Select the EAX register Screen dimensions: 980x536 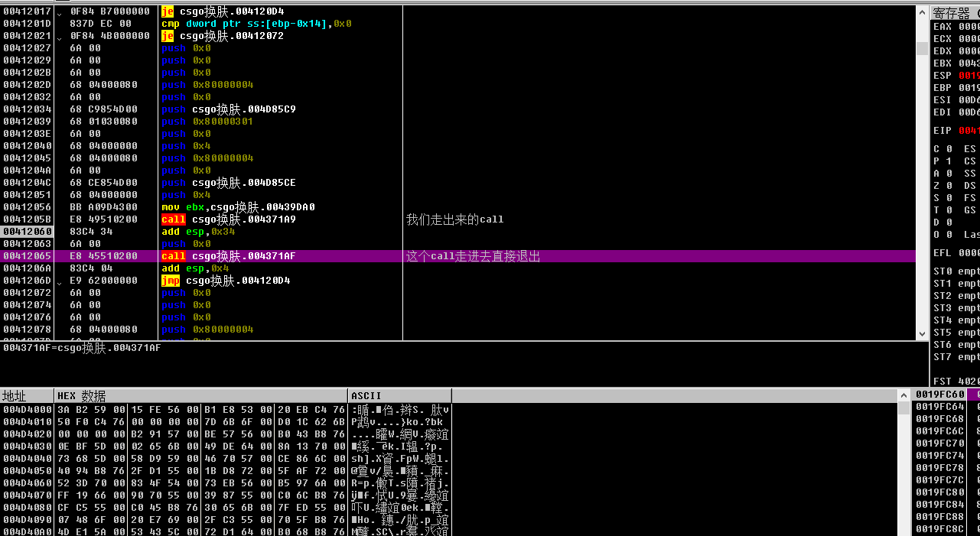(956, 27)
